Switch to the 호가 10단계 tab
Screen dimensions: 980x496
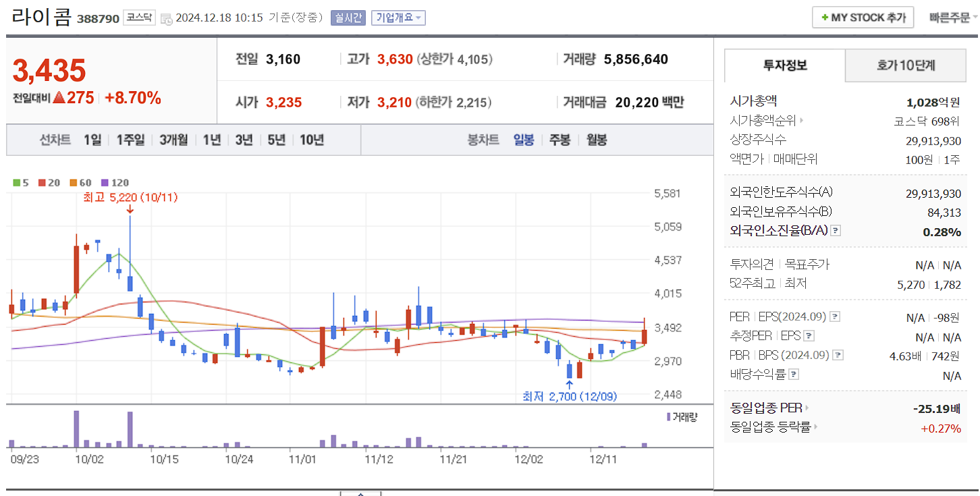(x=906, y=65)
